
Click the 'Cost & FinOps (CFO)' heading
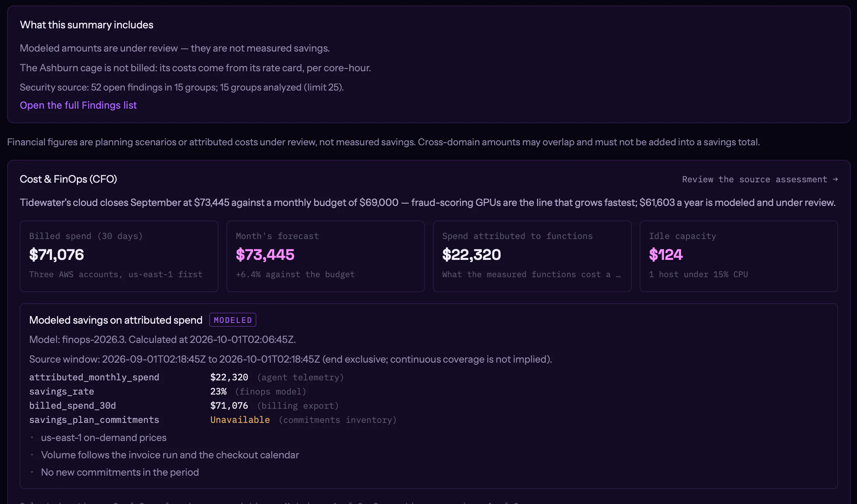(x=68, y=179)
